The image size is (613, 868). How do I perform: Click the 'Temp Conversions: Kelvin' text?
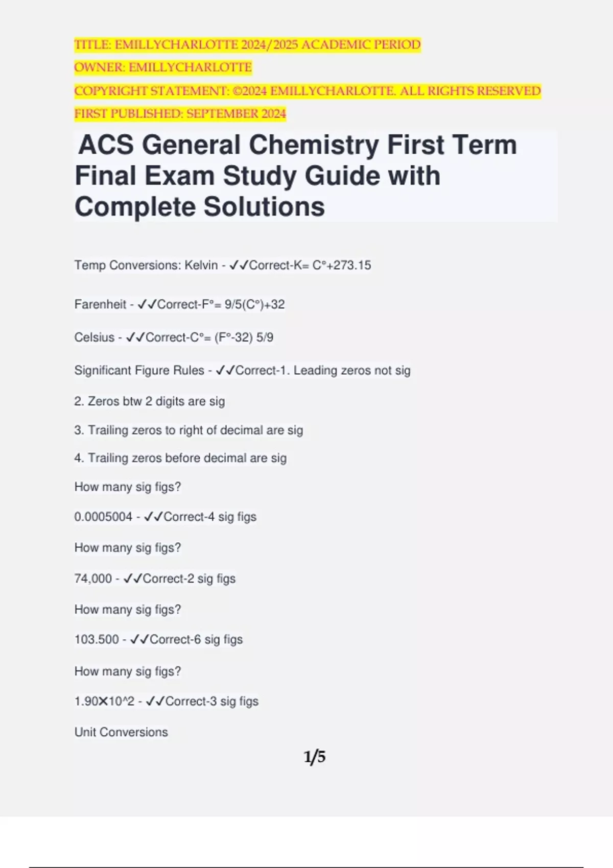[146, 266]
